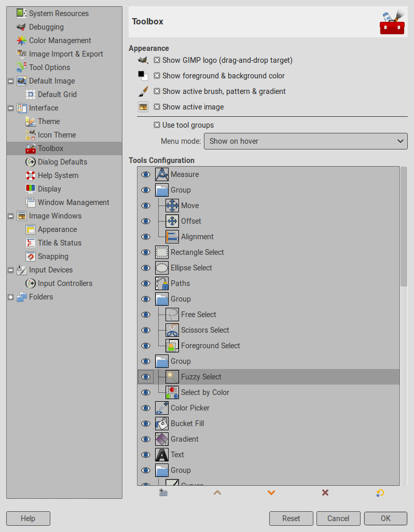Image resolution: width=414 pixels, height=532 pixels.
Task: Open the Menu mode dropdown
Action: [306, 141]
